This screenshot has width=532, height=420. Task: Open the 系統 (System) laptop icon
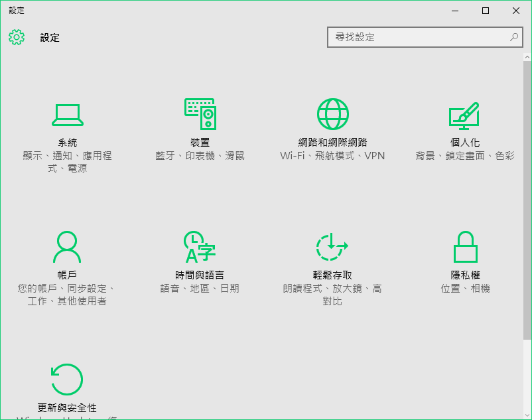[68, 115]
